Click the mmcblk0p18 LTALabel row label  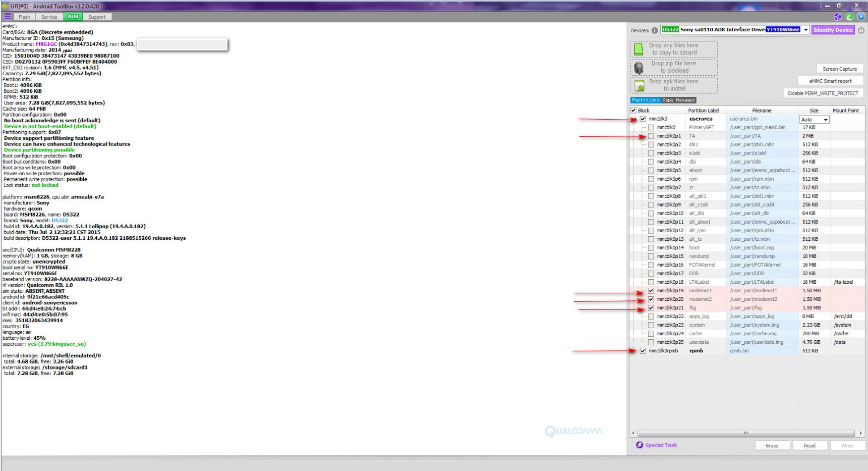tap(699, 282)
